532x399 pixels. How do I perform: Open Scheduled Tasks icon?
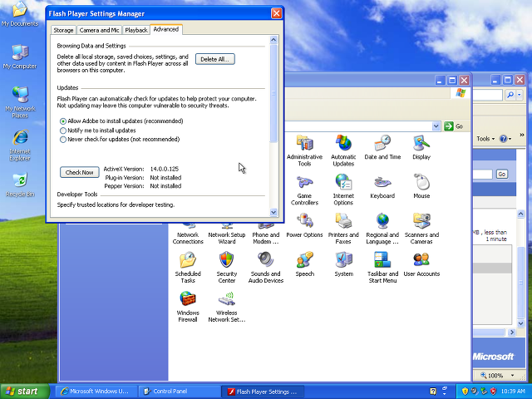point(188,268)
